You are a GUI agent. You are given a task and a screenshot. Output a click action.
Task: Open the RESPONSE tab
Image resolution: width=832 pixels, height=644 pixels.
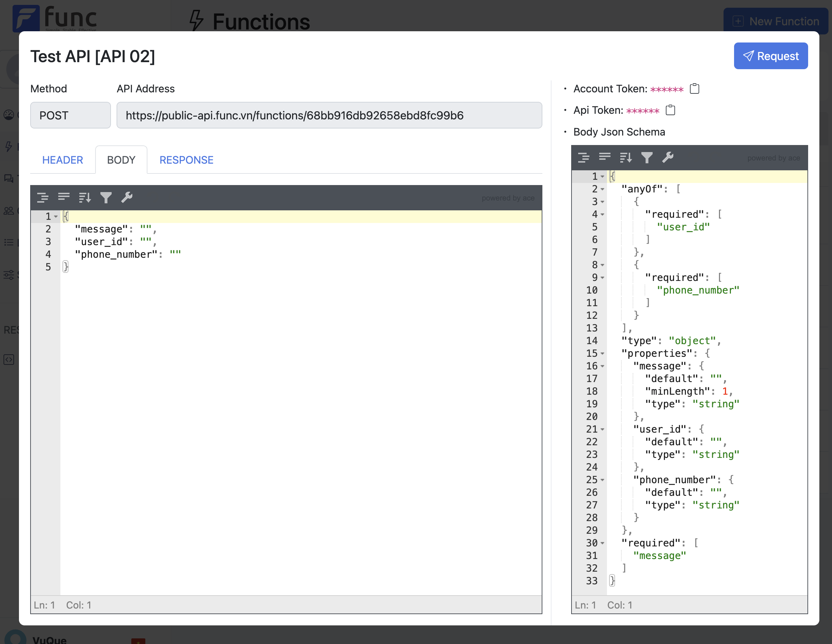pos(186,160)
